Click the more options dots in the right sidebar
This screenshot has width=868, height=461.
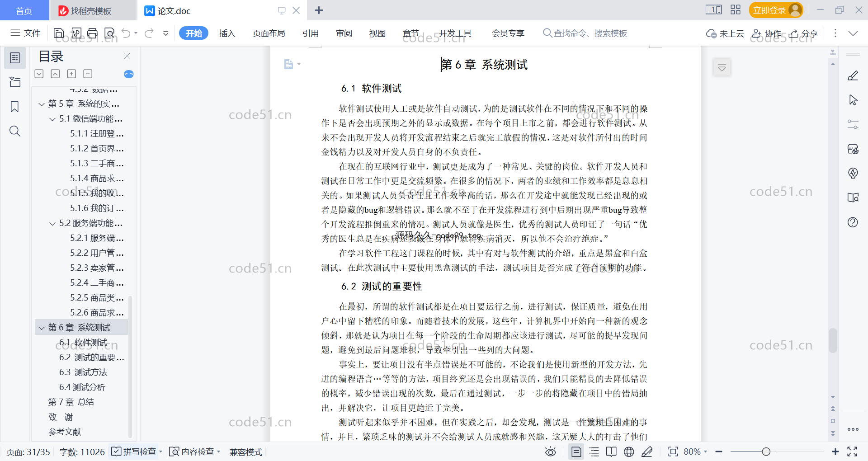(x=853, y=429)
